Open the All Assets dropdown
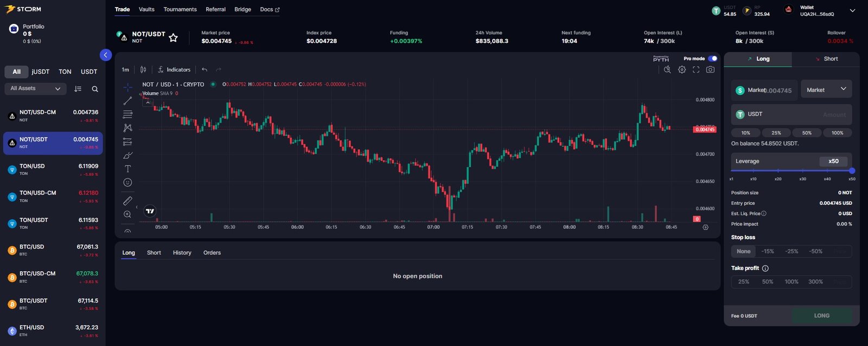The width and height of the screenshot is (868, 346). pyautogui.click(x=35, y=88)
